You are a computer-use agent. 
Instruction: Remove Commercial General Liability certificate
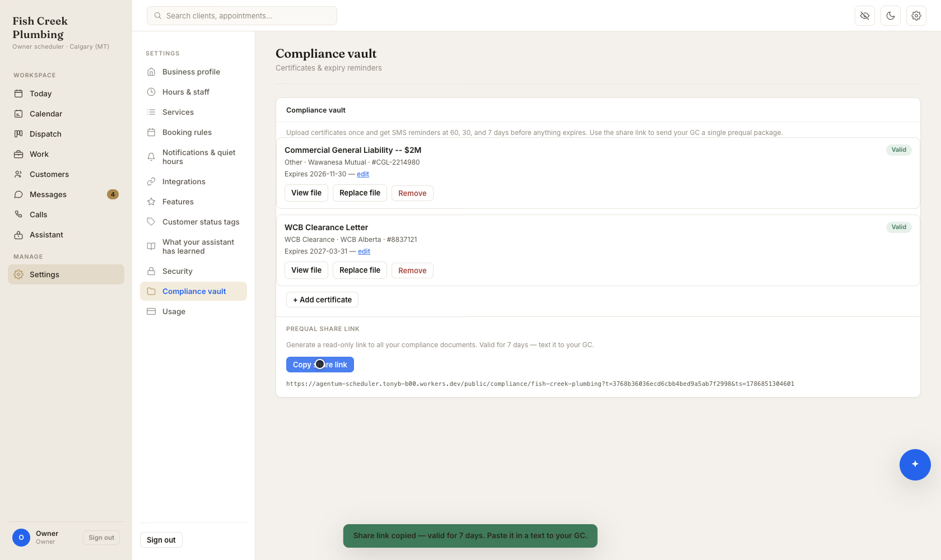412,193
